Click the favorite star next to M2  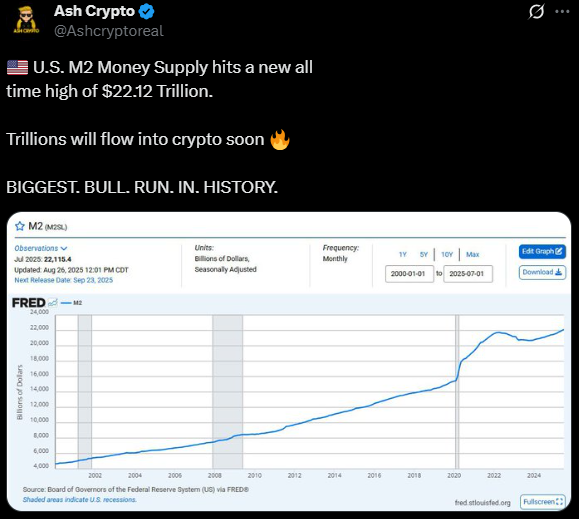pyautogui.click(x=20, y=226)
